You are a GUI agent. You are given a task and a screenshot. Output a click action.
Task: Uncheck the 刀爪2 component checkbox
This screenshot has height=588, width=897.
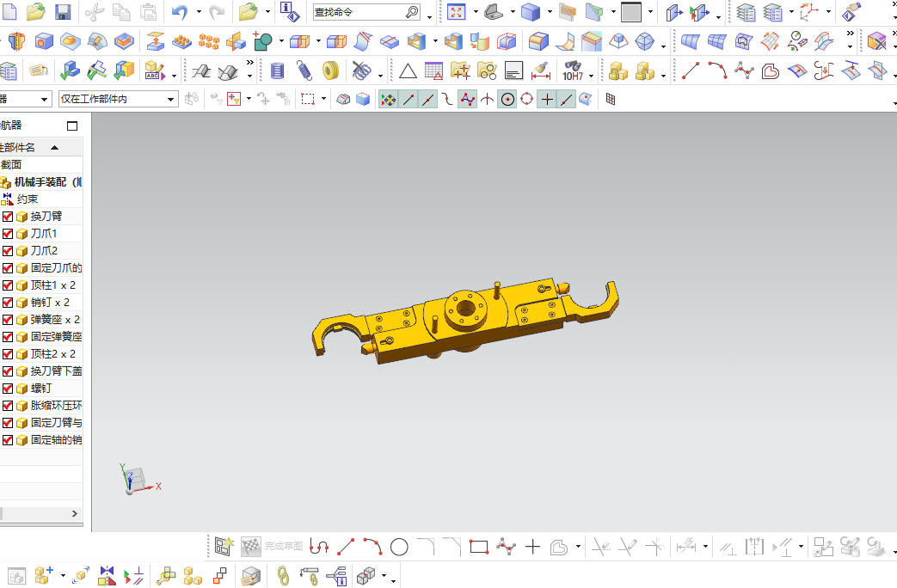point(8,251)
